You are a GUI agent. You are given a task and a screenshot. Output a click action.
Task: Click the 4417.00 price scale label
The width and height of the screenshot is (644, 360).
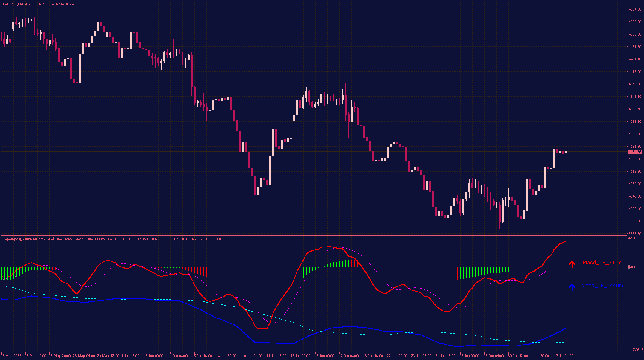(x=635, y=72)
